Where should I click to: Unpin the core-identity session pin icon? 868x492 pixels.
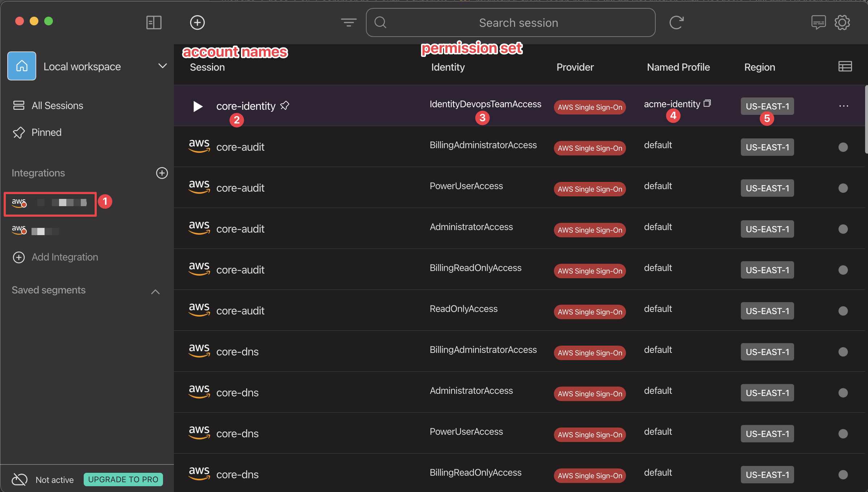[x=285, y=105]
